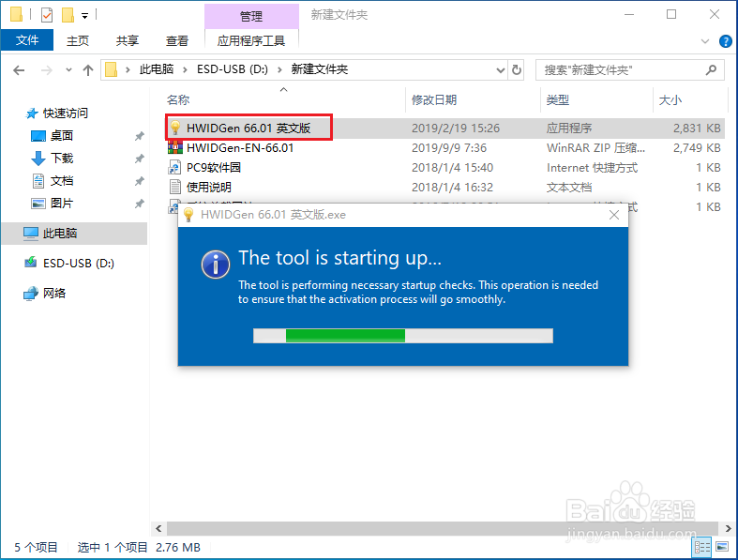Refresh the current folder
Image resolution: width=738 pixels, height=560 pixels.
pyautogui.click(x=517, y=70)
